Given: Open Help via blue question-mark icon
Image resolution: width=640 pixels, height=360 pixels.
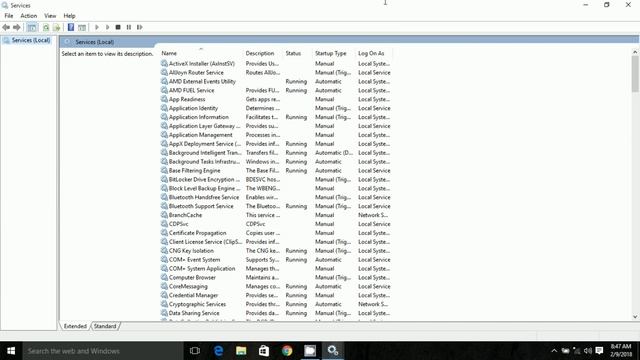Looking at the screenshot, I should pos(71,27).
